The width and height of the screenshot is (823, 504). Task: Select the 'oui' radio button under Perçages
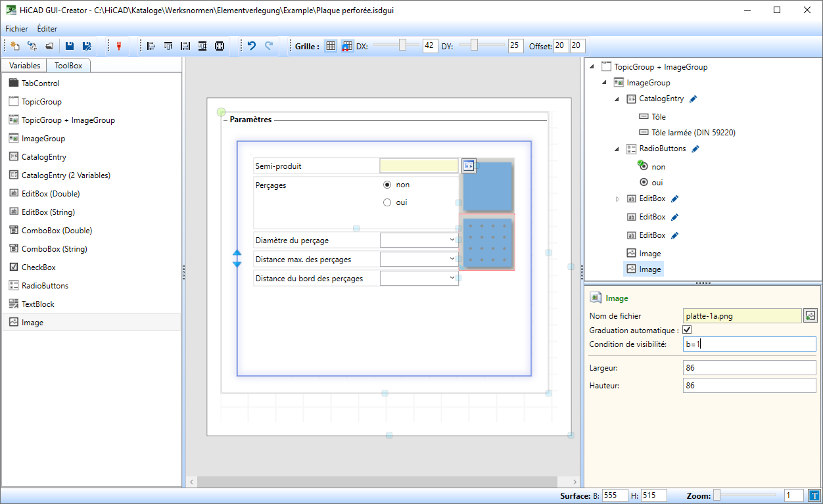pyautogui.click(x=387, y=202)
